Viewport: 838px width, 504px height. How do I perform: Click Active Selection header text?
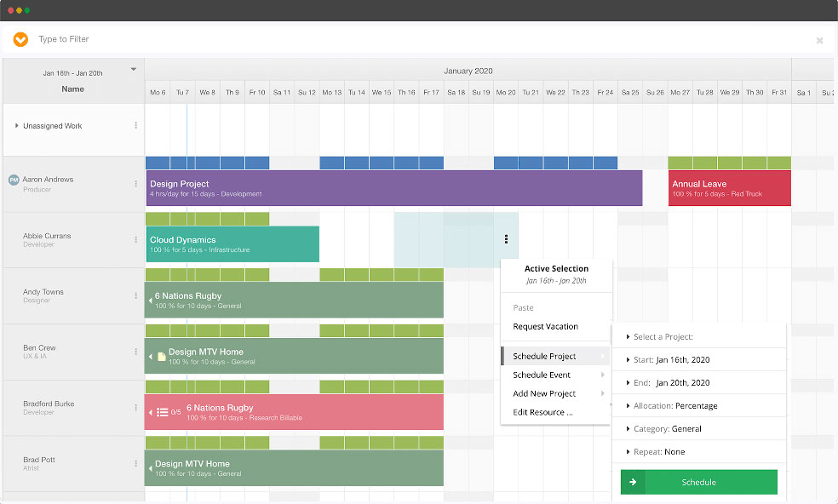556,269
